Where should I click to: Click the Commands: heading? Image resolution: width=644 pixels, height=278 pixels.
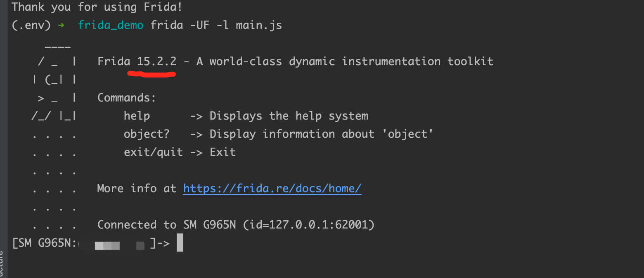127,98
